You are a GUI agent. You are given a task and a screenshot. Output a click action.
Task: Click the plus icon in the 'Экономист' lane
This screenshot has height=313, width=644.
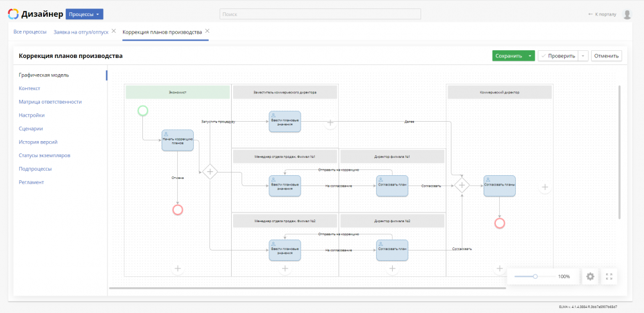pyautogui.click(x=178, y=269)
